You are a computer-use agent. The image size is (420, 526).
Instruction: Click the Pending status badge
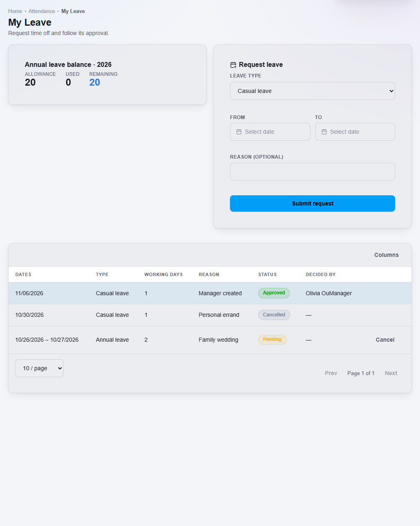272,340
